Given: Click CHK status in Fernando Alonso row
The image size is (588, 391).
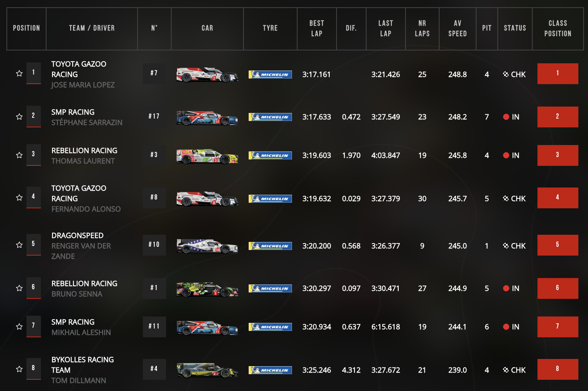Looking at the screenshot, I should tap(514, 199).
